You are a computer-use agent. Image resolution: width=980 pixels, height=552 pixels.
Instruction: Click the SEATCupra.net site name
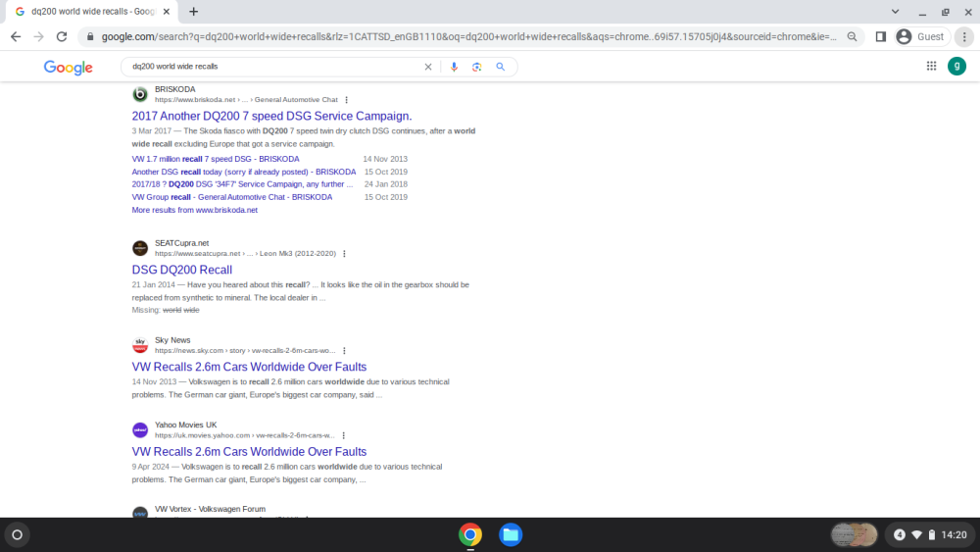point(182,243)
